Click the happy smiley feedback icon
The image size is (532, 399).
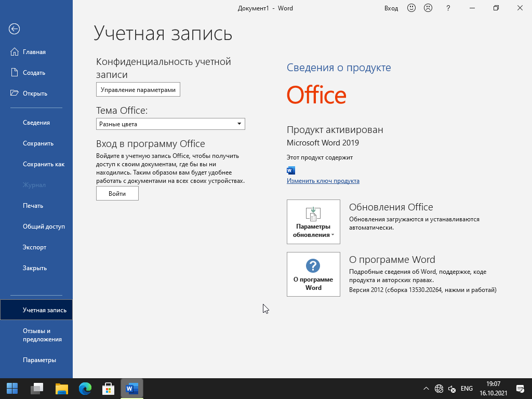tap(411, 8)
